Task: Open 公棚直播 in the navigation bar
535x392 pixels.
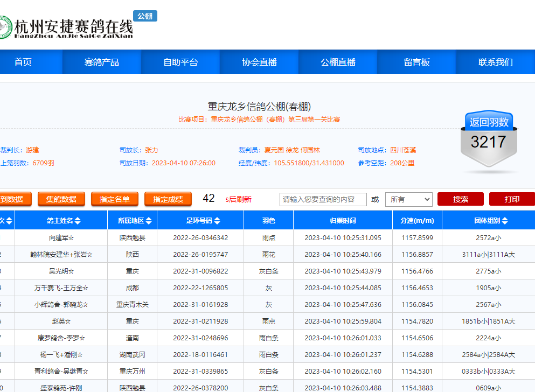Action: pos(338,62)
